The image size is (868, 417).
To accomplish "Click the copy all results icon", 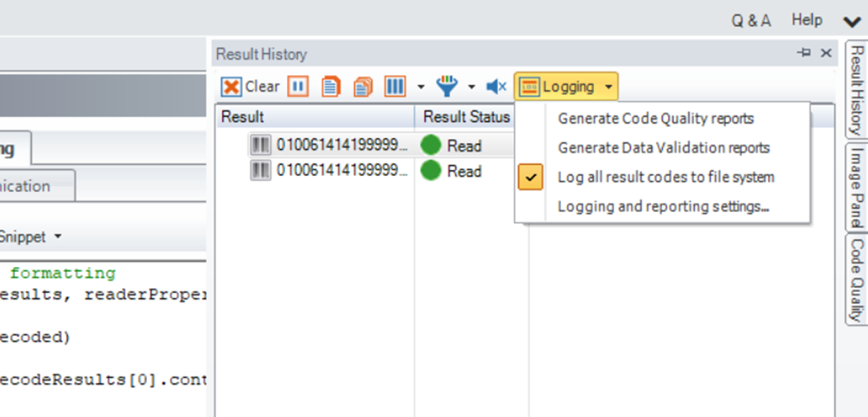I will click(363, 87).
